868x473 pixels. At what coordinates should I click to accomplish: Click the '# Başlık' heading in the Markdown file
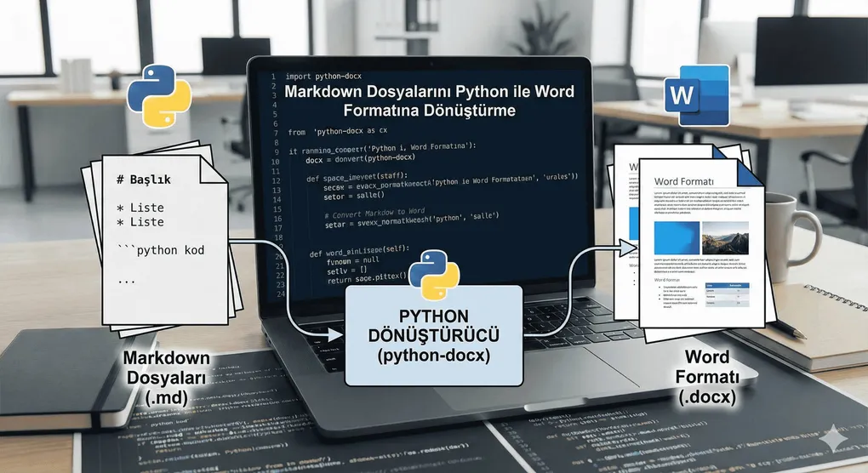[x=143, y=180]
